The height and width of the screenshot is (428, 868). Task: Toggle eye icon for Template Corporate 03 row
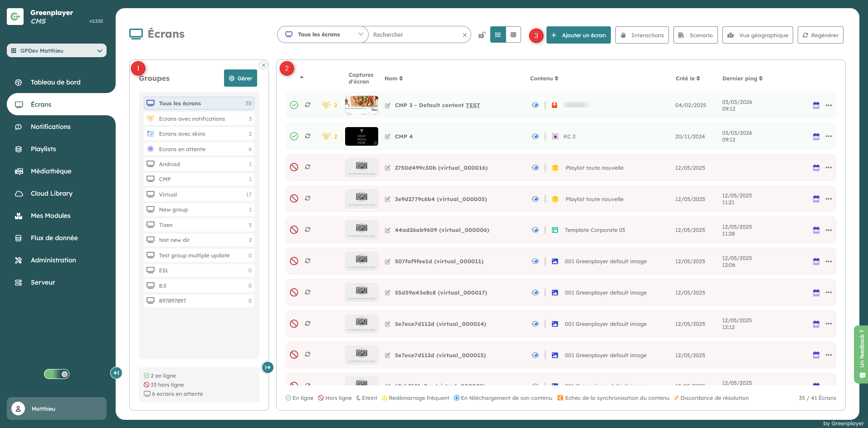point(535,230)
